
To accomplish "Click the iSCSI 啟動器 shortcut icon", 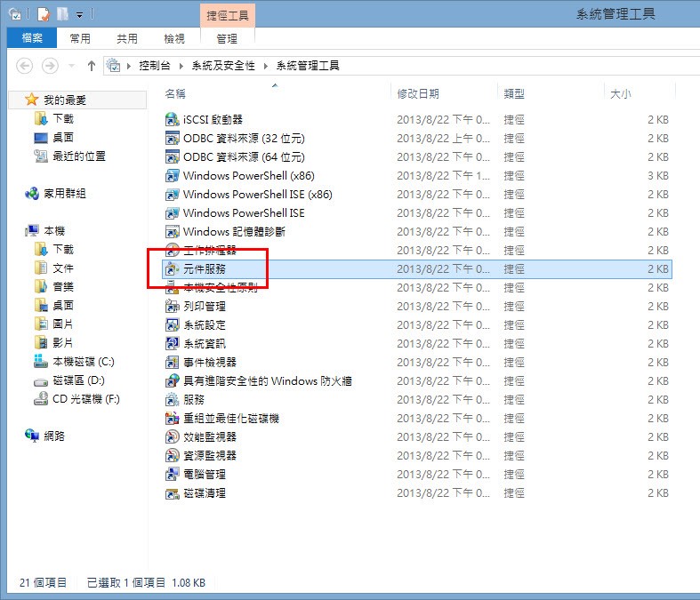I will [x=173, y=119].
